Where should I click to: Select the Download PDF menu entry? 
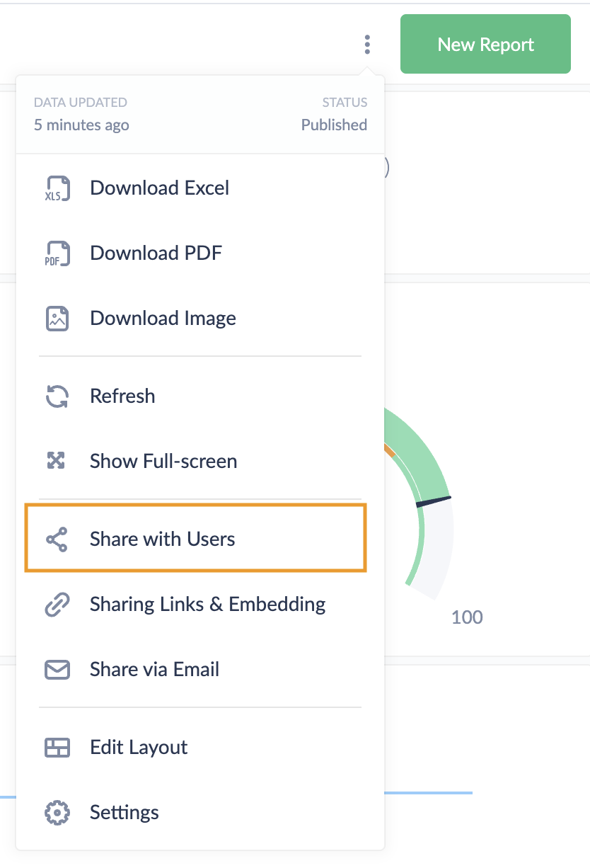(156, 253)
